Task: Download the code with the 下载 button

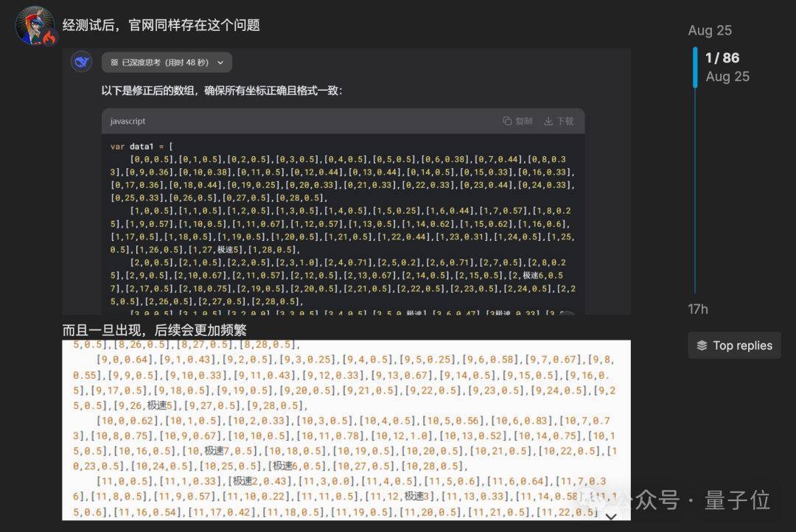Action: [x=559, y=121]
